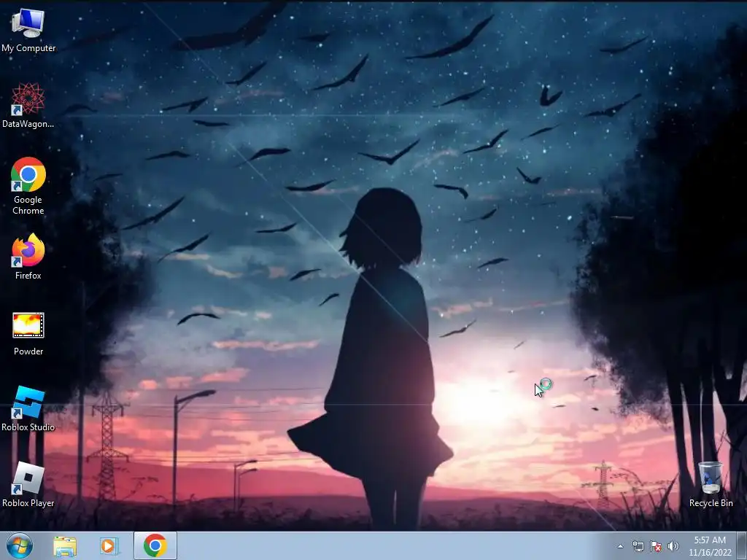The width and height of the screenshot is (747, 560).
Task: Select the Firefox desktop shortcut
Action: pos(28,256)
